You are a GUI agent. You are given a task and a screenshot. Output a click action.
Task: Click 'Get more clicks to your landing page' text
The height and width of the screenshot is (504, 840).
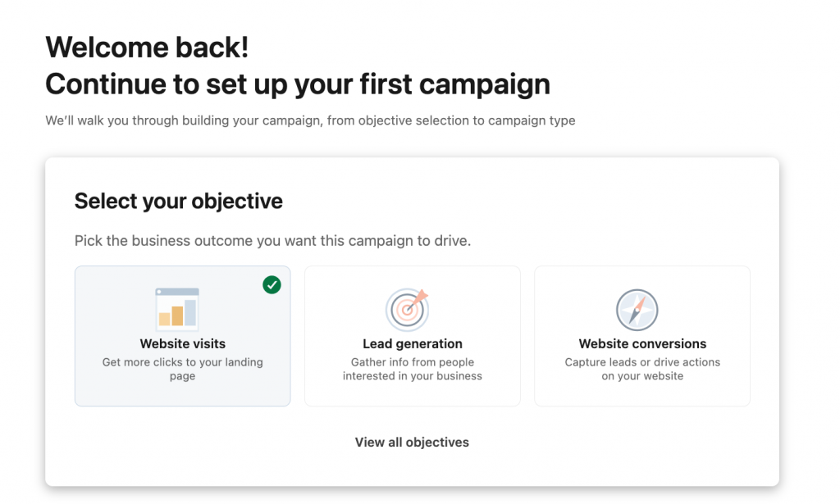point(182,369)
